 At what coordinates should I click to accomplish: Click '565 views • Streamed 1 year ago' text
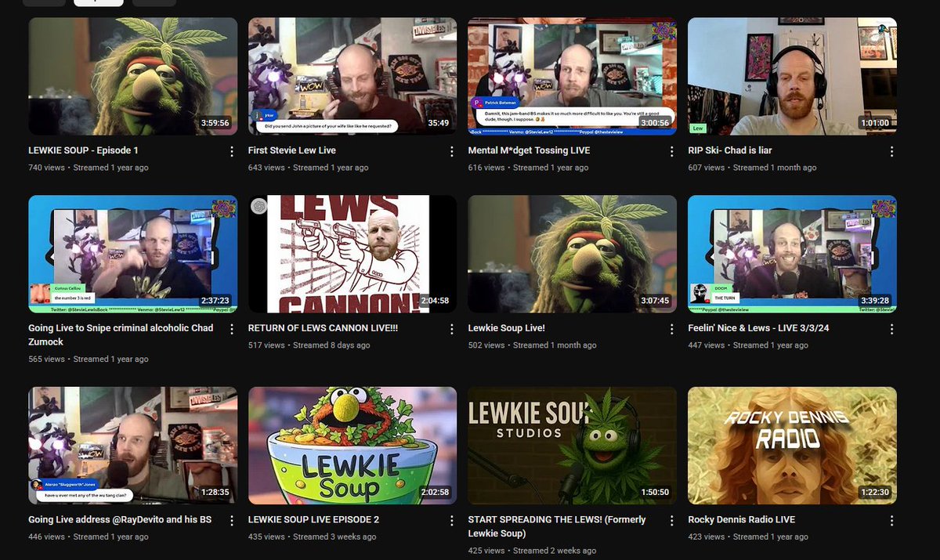coord(89,359)
